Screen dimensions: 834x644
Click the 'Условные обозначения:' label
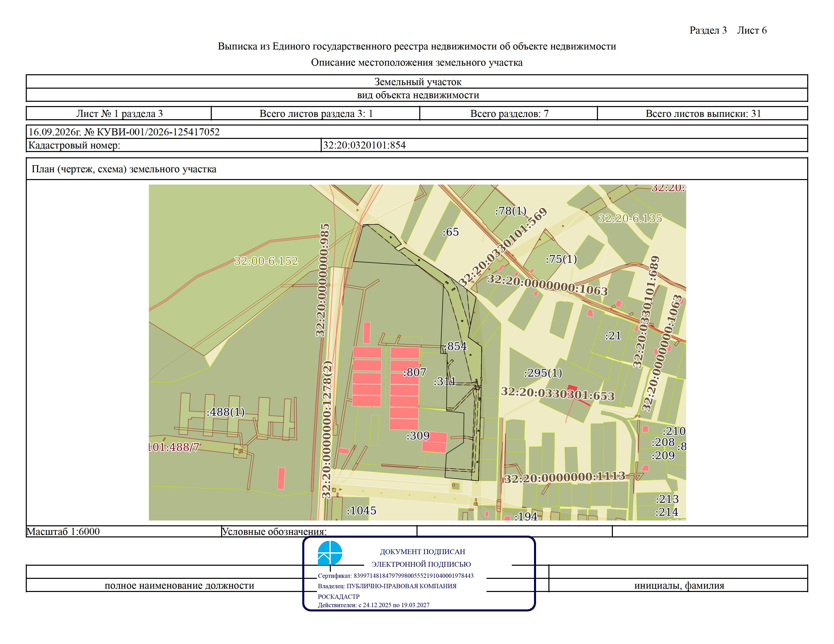[274, 531]
